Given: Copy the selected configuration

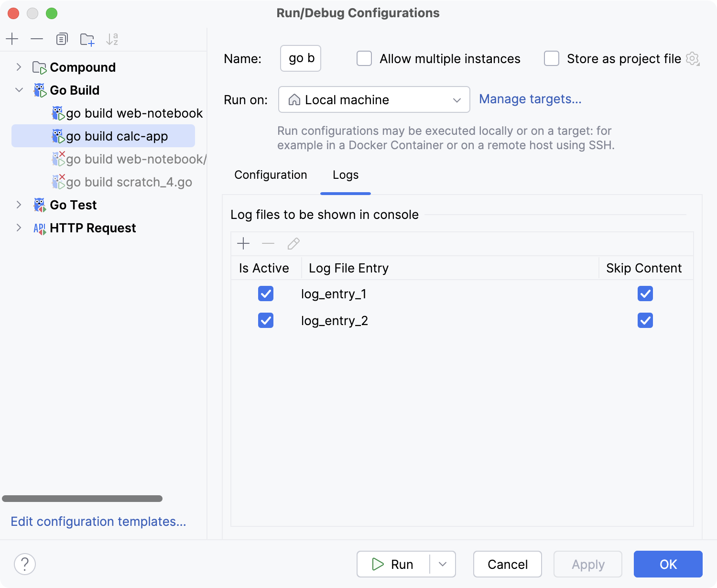Looking at the screenshot, I should tap(62, 39).
